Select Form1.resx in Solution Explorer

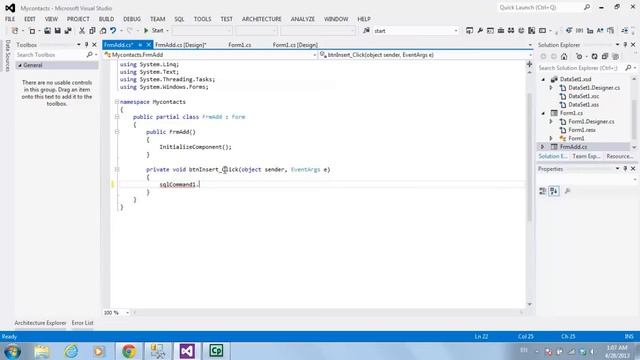point(582,130)
